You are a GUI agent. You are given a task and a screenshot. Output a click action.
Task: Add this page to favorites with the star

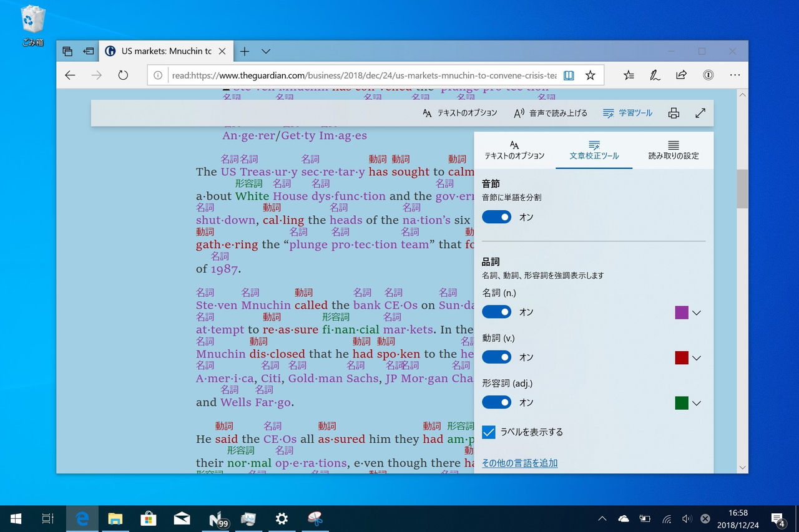click(590, 75)
